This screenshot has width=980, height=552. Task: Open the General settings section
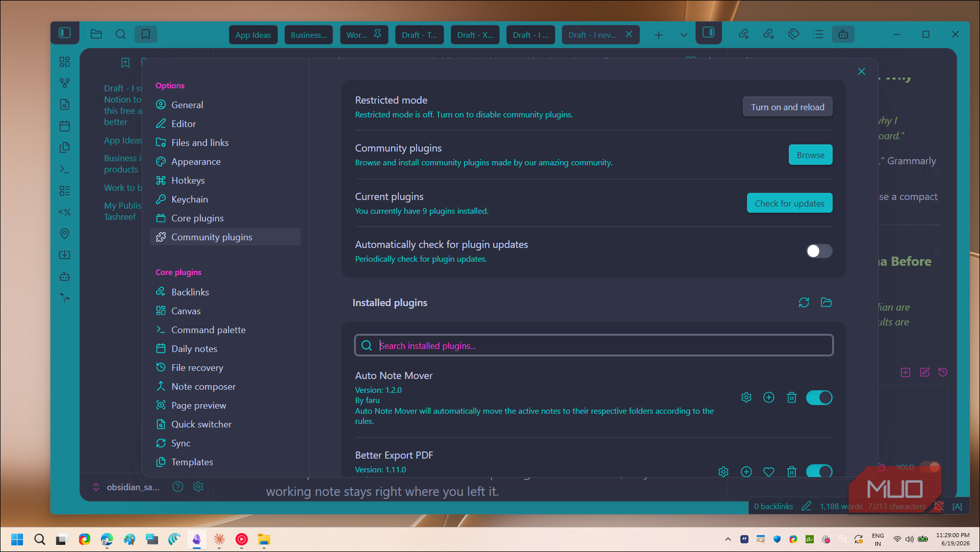pyautogui.click(x=225, y=105)
